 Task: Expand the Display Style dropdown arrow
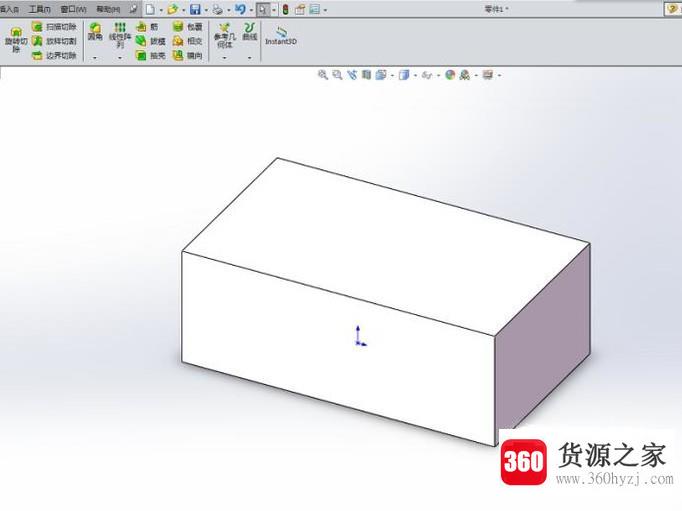pyautogui.click(x=415, y=76)
